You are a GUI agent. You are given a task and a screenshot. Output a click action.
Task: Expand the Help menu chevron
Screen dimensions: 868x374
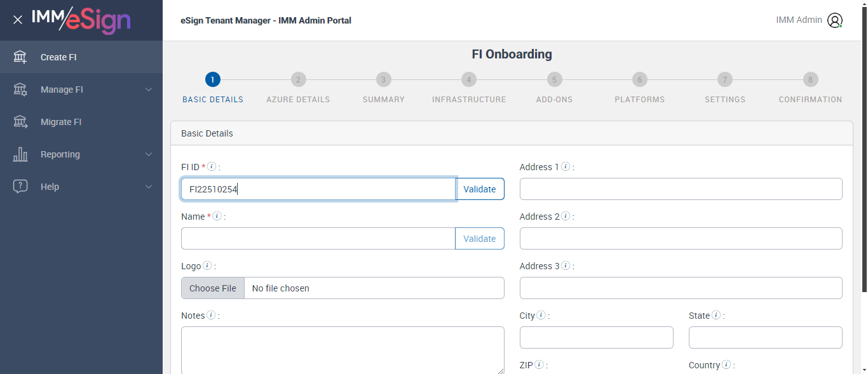click(149, 187)
